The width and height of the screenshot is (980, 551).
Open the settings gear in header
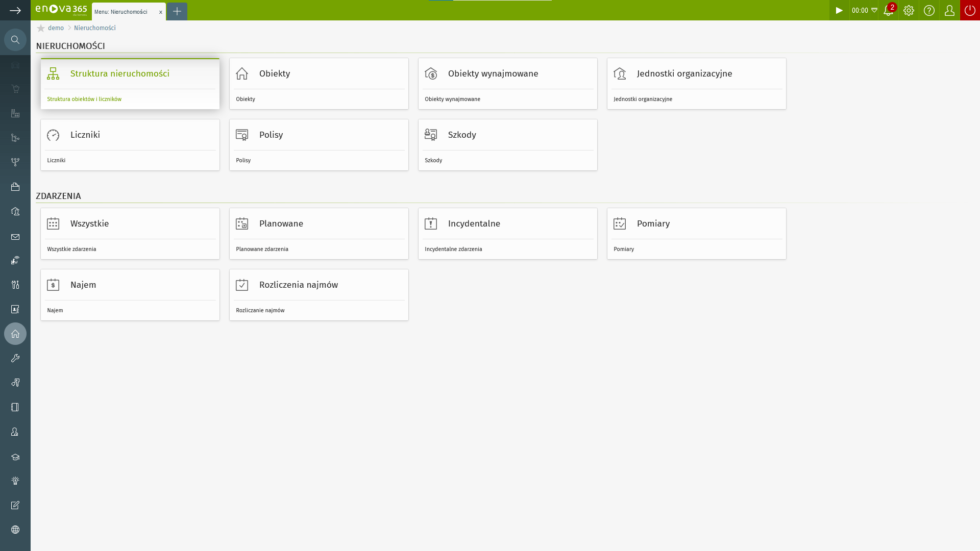click(909, 10)
